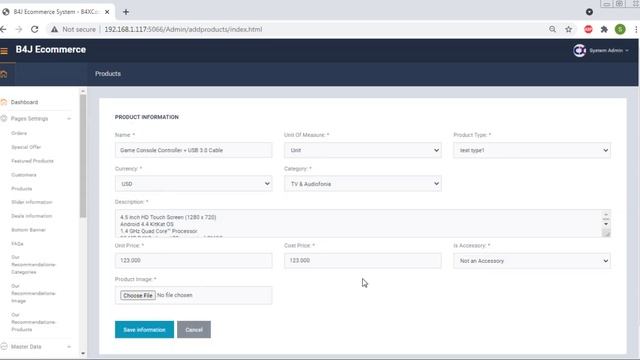Open the Category dropdown TV & Audiofonia
This screenshot has height=360, width=640.
tap(362, 184)
